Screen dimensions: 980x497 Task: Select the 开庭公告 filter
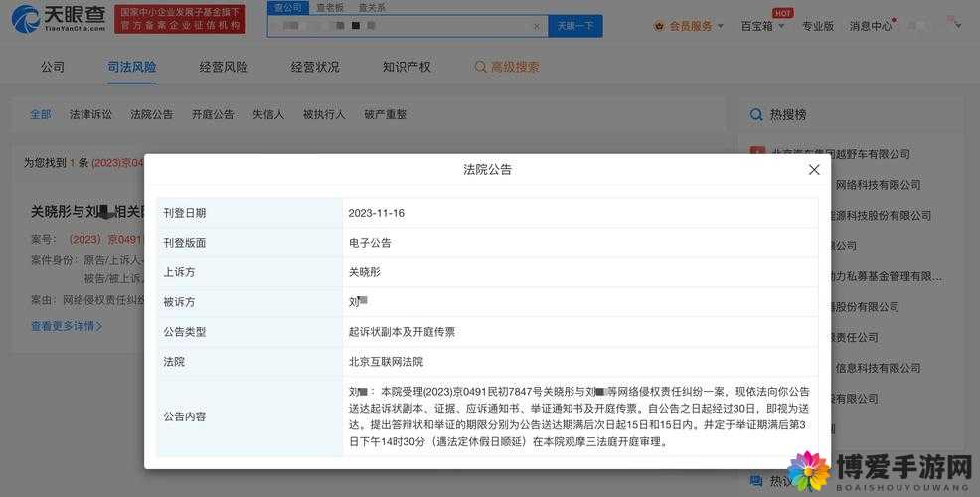(x=213, y=114)
